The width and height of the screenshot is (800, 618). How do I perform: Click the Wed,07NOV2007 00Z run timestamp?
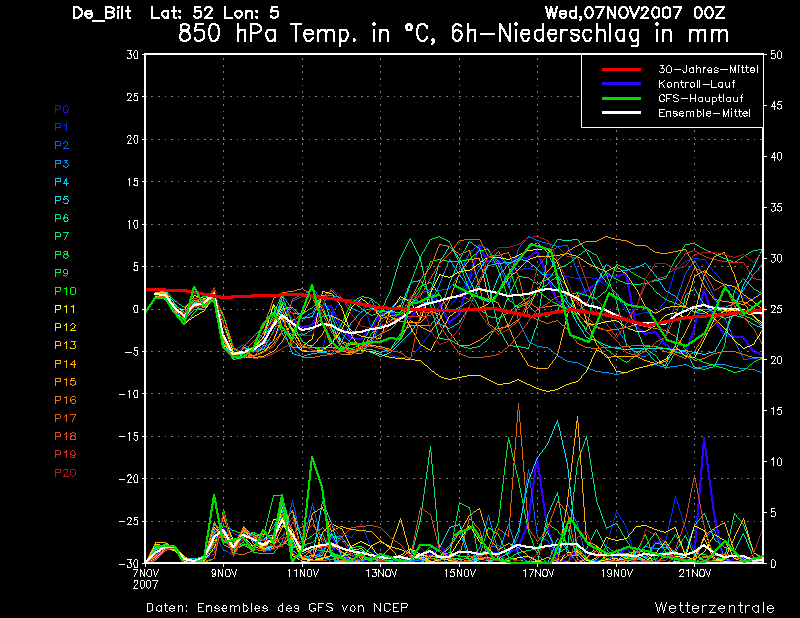tap(635, 13)
